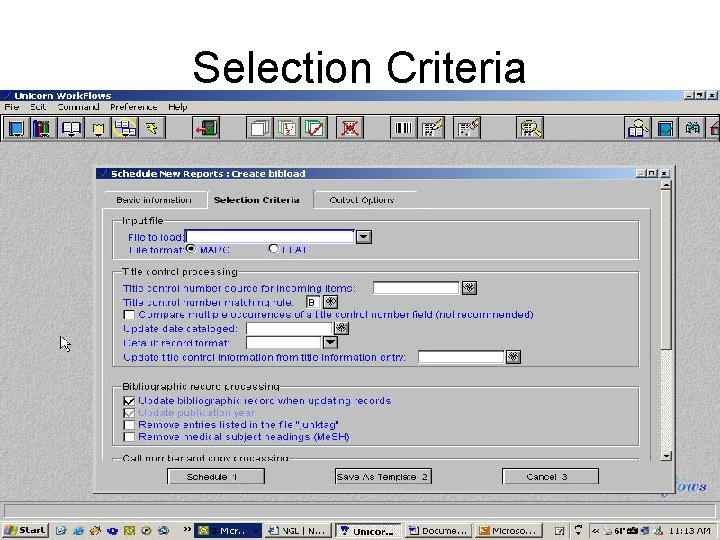The height and width of the screenshot is (540, 720).
Task: Click the Update title control information entry field
Action: 461,357
